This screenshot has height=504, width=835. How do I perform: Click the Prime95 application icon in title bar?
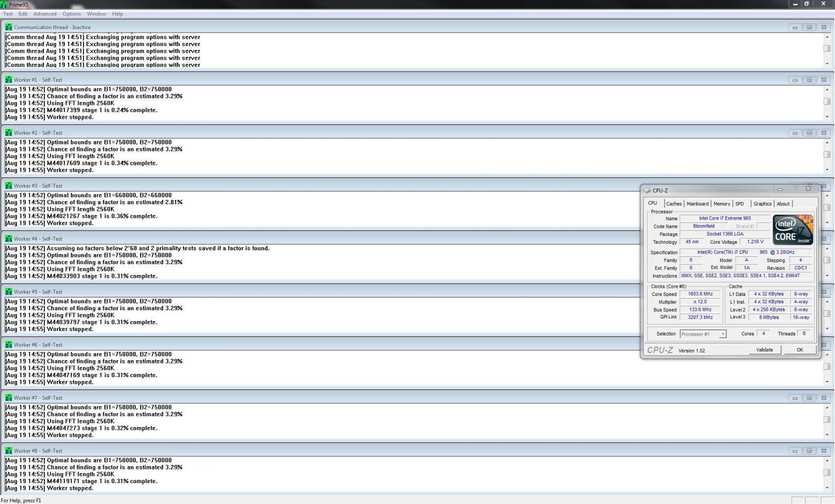point(4,4)
